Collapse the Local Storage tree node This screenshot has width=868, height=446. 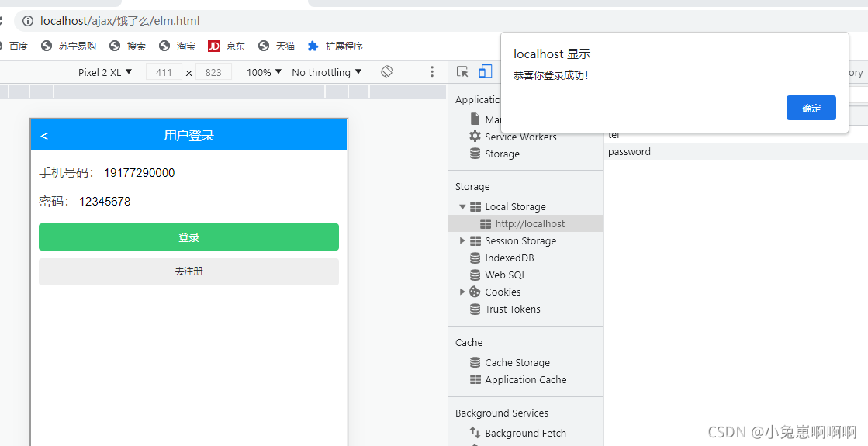[462, 206]
